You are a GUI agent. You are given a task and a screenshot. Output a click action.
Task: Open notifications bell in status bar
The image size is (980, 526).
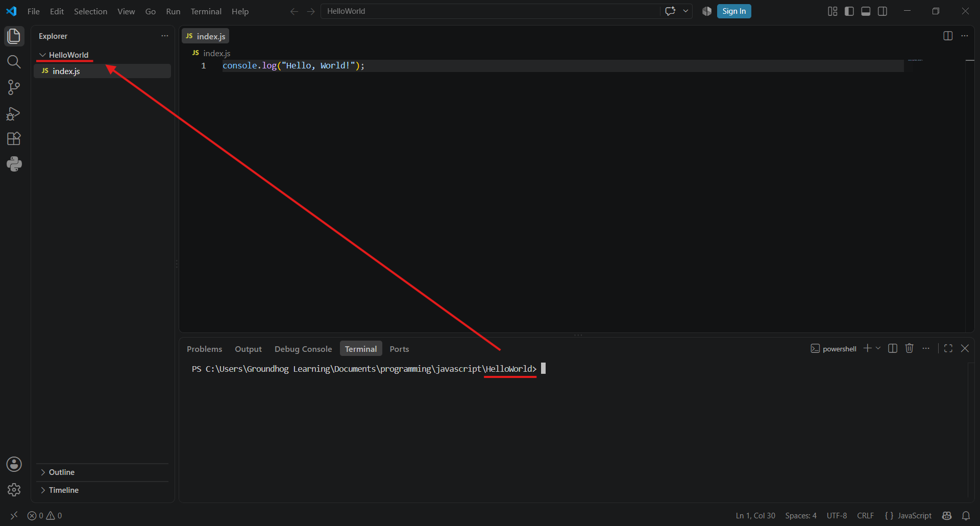point(966,516)
